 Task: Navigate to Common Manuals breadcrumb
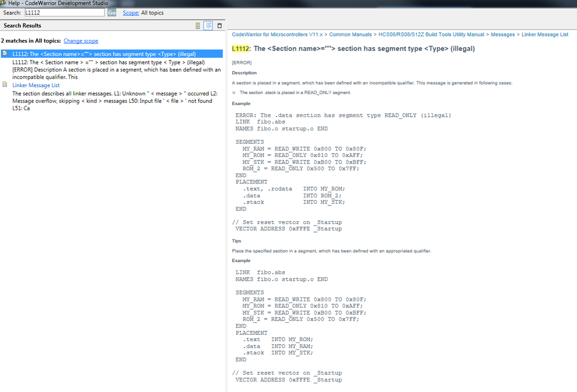click(351, 35)
